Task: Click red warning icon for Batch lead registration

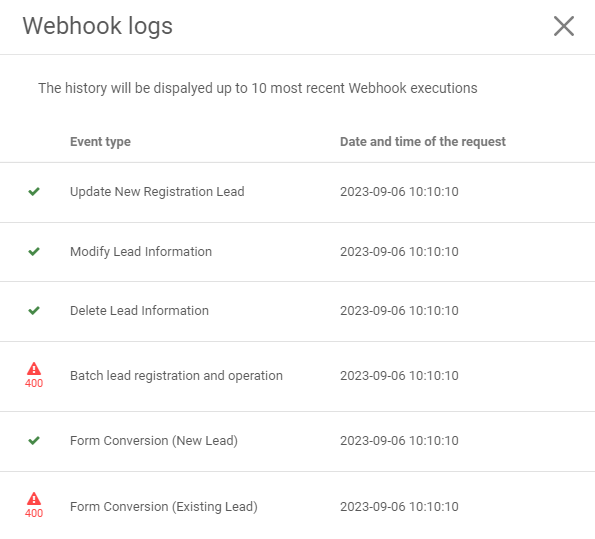Action: pyautogui.click(x=34, y=369)
